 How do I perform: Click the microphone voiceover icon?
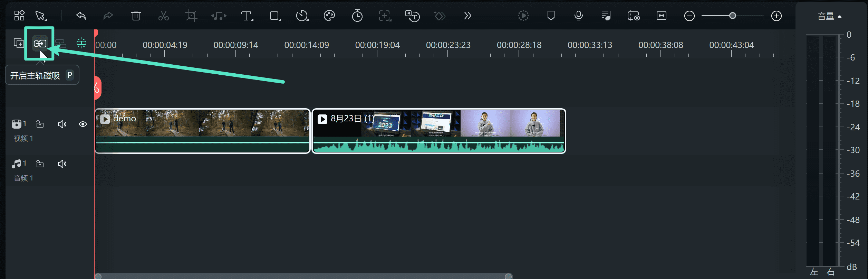(578, 16)
